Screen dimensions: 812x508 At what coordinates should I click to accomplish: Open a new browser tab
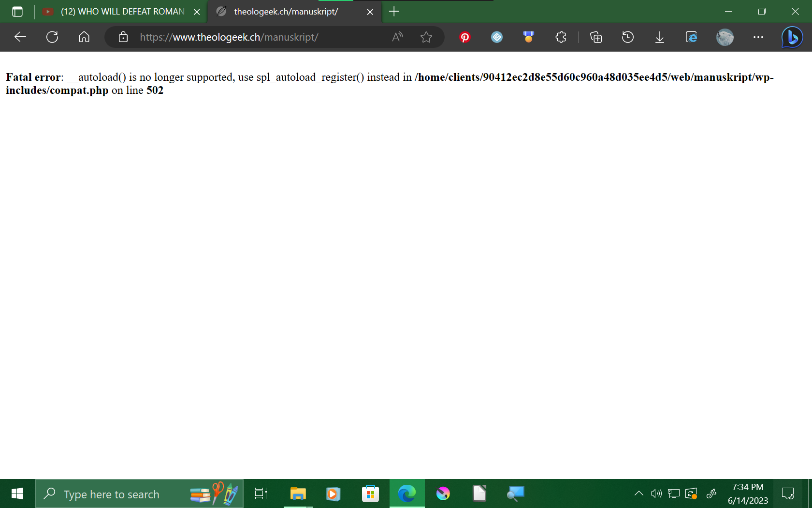click(394, 12)
